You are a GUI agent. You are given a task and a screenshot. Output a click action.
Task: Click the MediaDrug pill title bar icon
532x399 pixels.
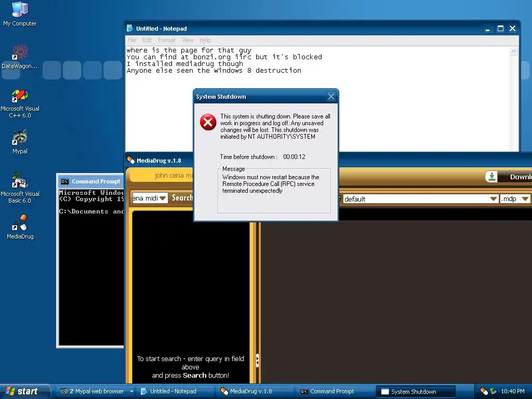pos(130,160)
